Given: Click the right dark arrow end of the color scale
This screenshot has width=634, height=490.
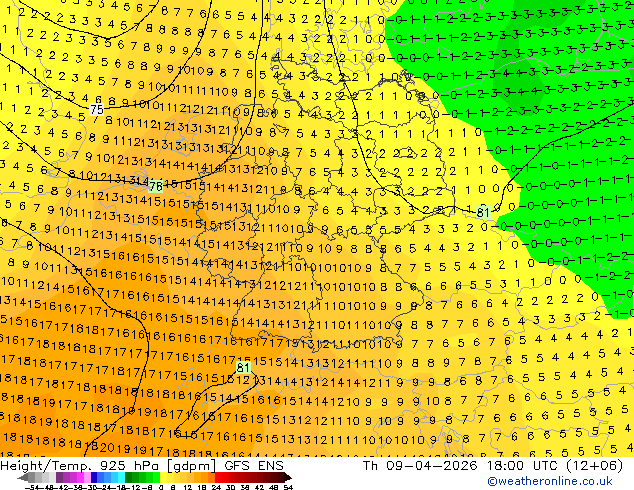Looking at the screenshot, I should 287,478.
